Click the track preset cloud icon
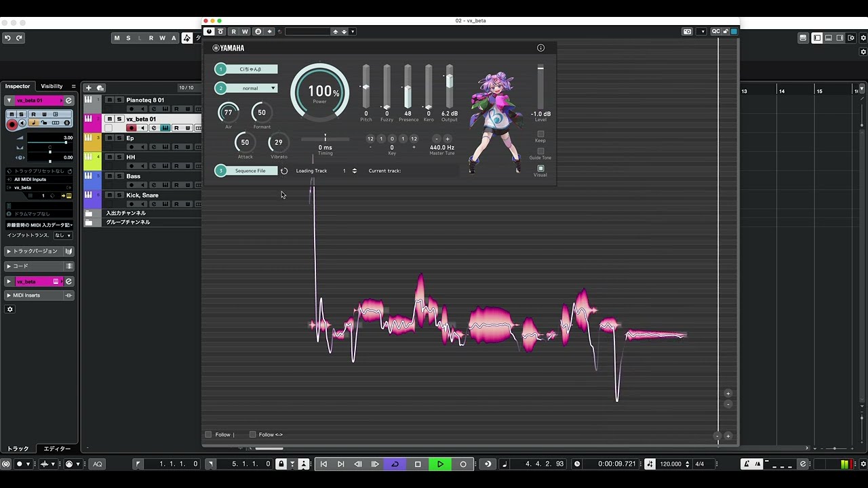 (100, 87)
